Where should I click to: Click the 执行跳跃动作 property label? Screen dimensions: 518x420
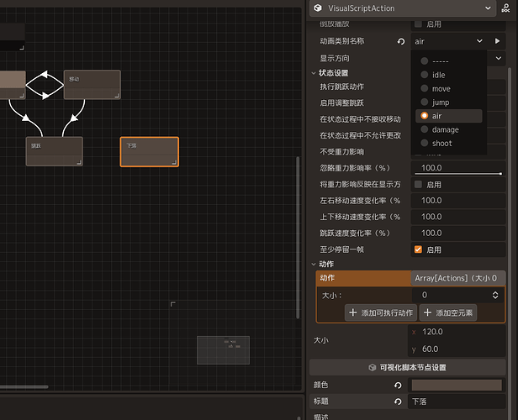click(342, 87)
